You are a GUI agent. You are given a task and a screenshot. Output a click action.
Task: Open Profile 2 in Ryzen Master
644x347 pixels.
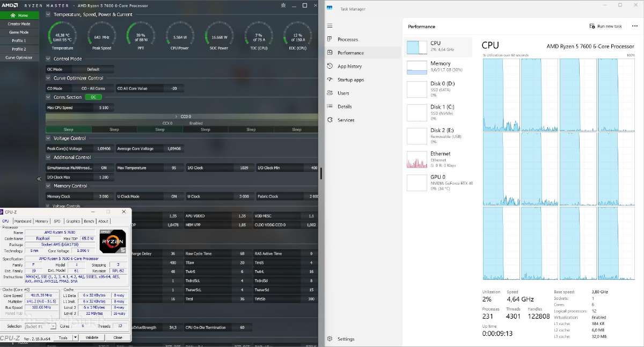click(x=19, y=49)
